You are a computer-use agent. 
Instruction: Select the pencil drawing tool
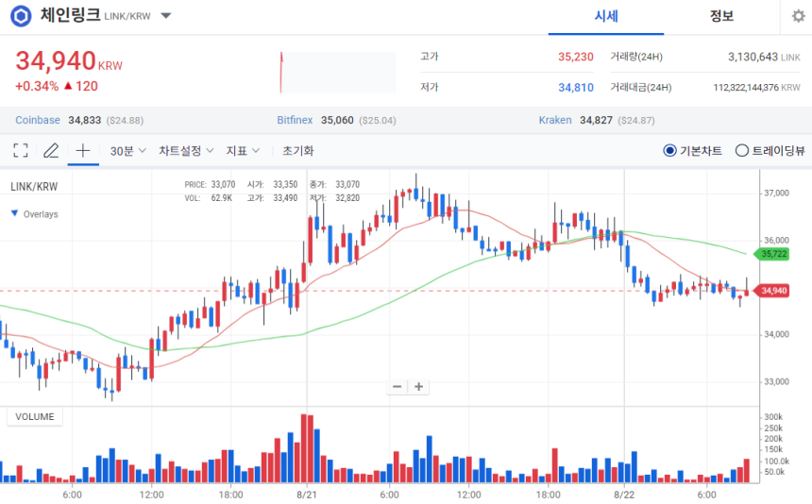[x=51, y=150]
